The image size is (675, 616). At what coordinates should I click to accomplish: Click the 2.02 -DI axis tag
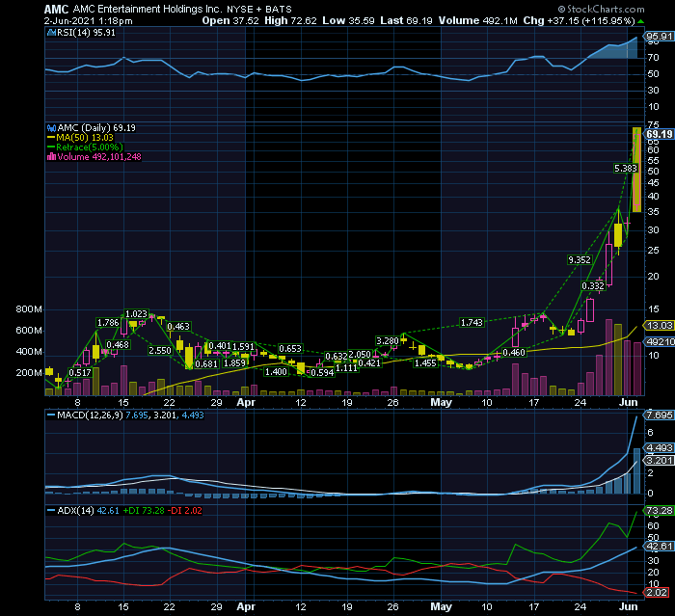point(657,593)
